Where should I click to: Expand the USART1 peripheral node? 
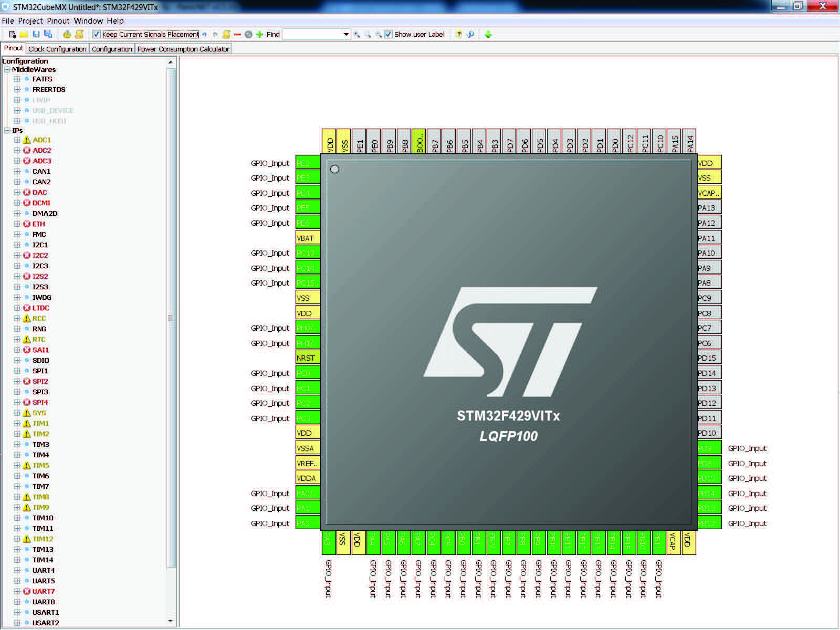tap(17, 613)
